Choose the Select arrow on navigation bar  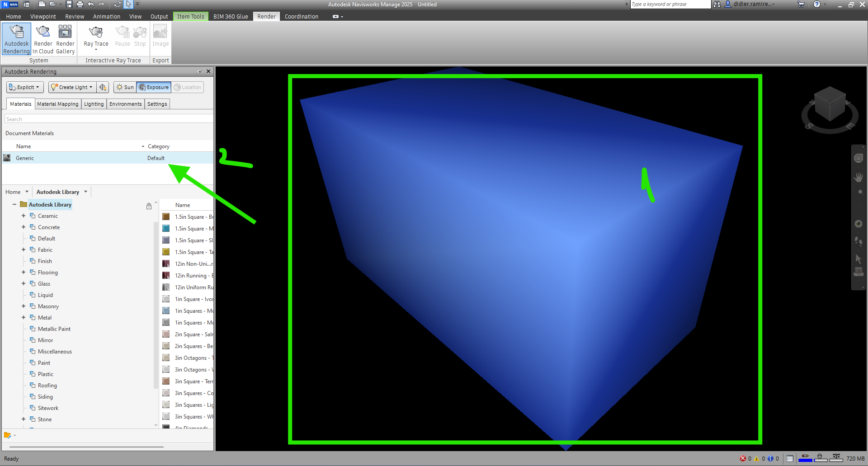(859, 259)
